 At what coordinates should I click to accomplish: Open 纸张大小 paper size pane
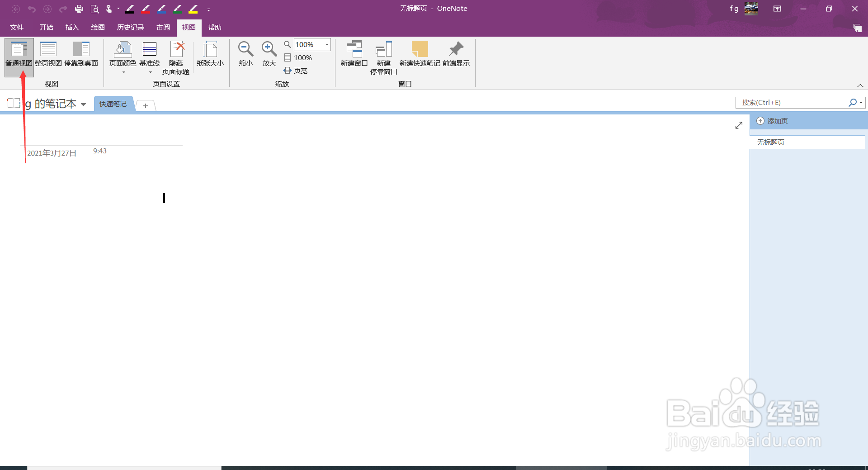(x=210, y=54)
